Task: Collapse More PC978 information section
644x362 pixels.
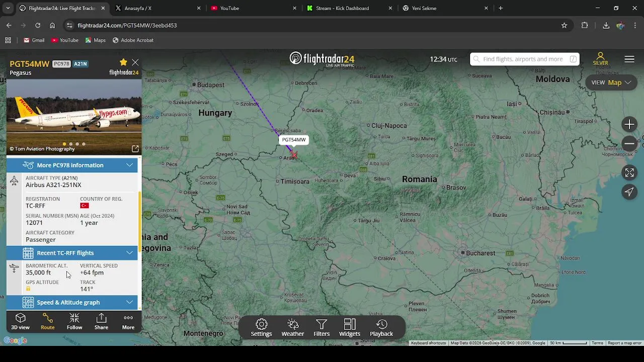Action: (72, 165)
